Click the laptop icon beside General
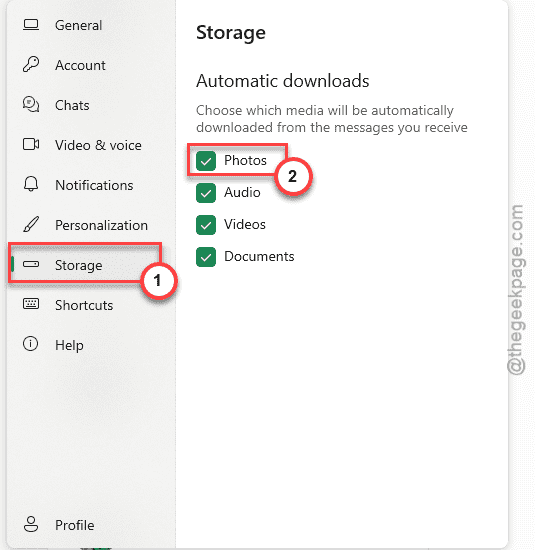 [x=31, y=25]
